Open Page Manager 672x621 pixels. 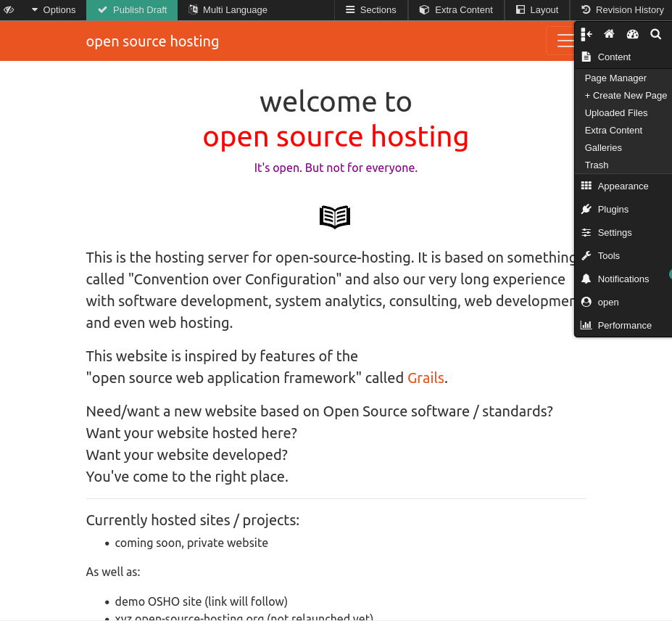click(x=615, y=78)
